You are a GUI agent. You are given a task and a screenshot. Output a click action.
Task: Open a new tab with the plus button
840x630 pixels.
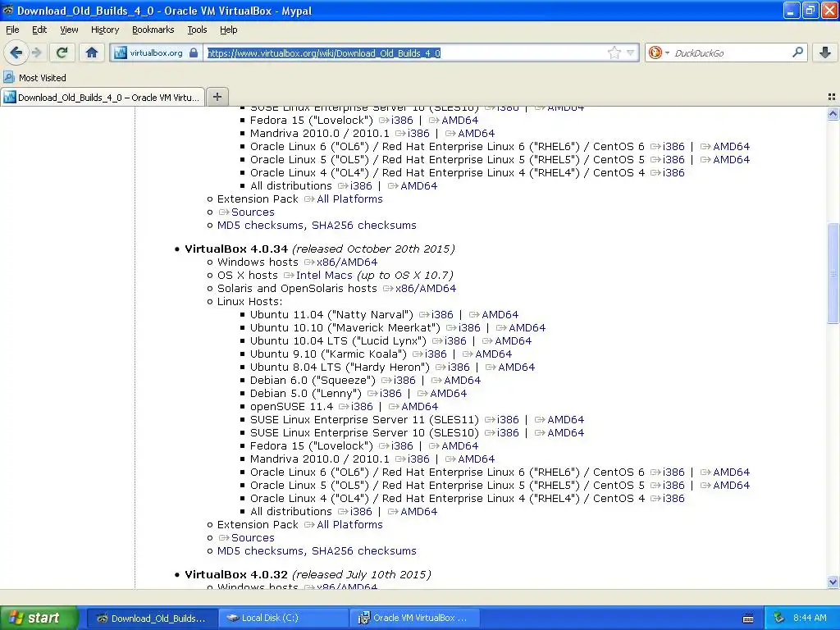[217, 97]
